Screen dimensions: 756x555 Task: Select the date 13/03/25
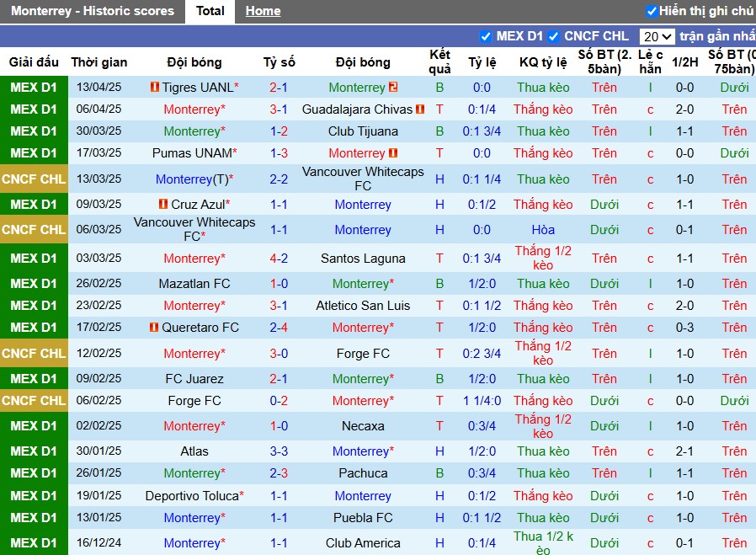point(98,179)
